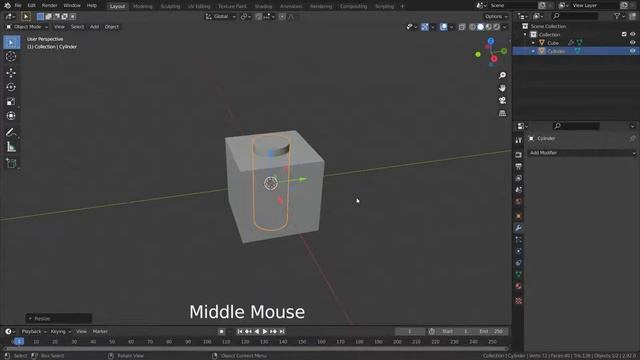Screen dimensions: 640x360
Task: Open the Active Tool properties tab
Action: 518,140
